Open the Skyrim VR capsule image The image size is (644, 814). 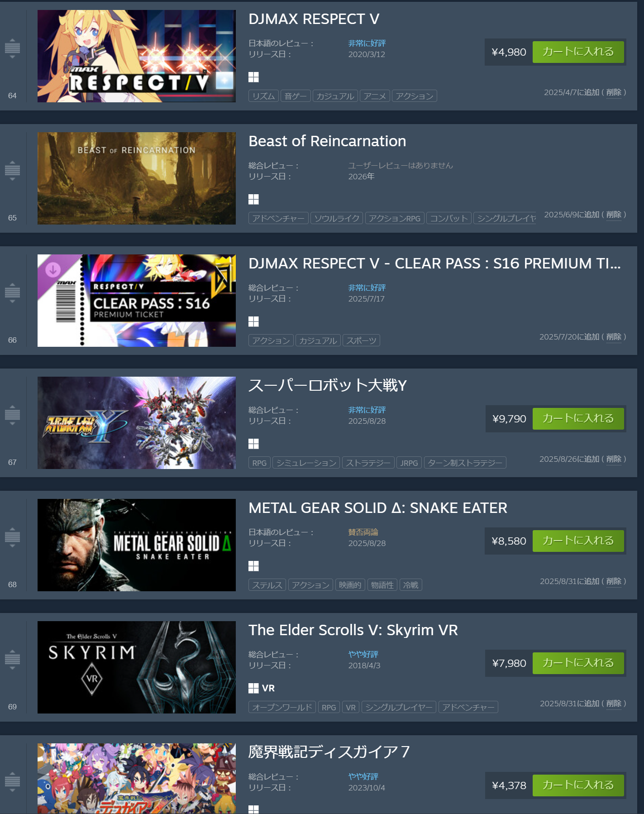pos(137,667)
